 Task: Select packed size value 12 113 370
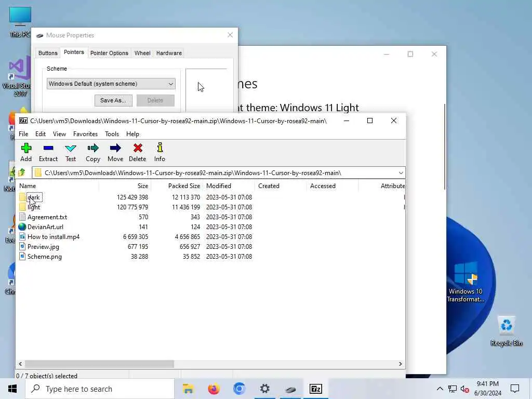point(186,197)
